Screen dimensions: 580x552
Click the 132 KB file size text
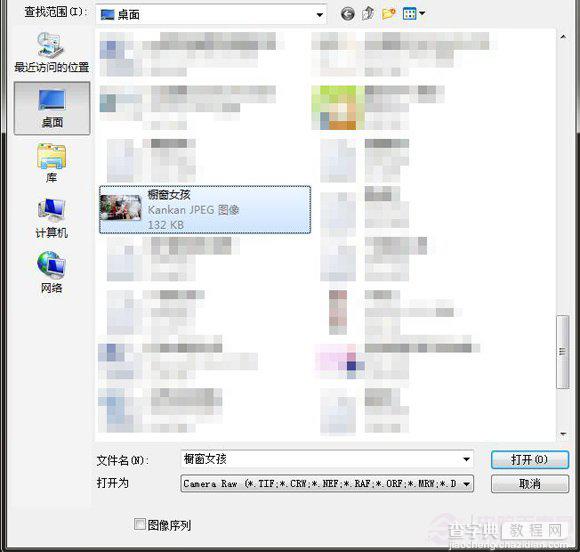[165, 225]
